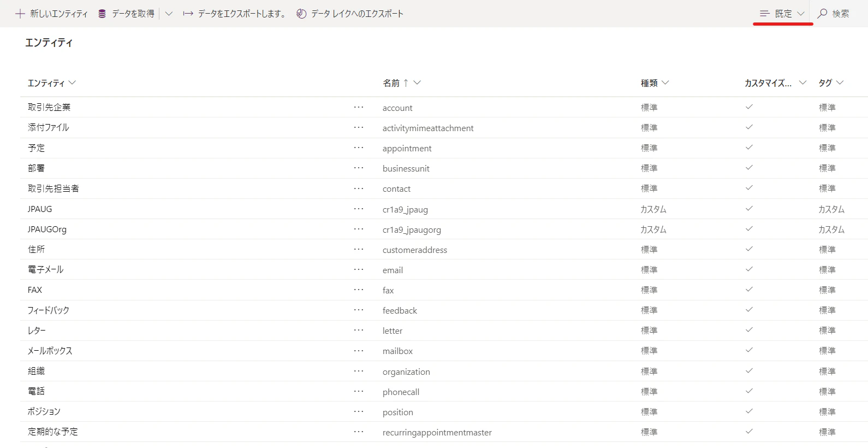Viewport: 868px width, 448px height.
Task: Open the more options dots for 添付ファイル
Action: pos(359,127)
